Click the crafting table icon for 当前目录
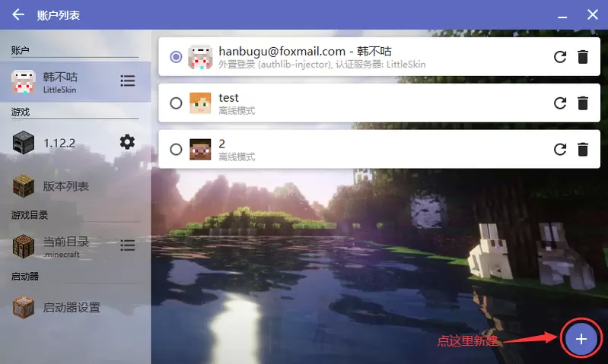608x364 pixels. click(x=24, y=246)
